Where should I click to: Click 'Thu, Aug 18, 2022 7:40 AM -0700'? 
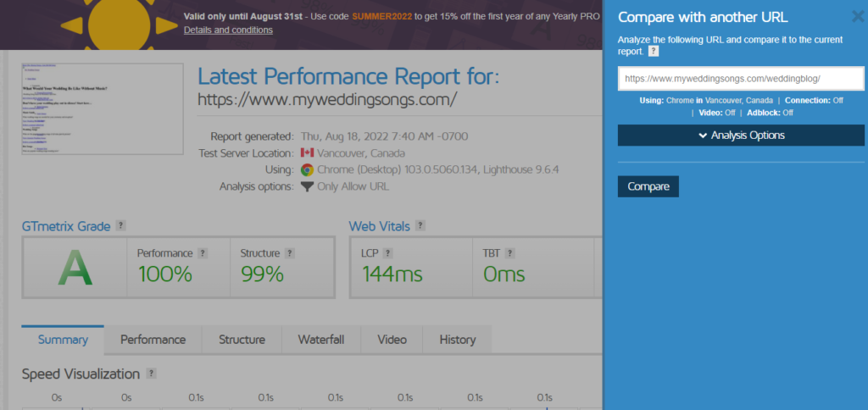point(385,136)
